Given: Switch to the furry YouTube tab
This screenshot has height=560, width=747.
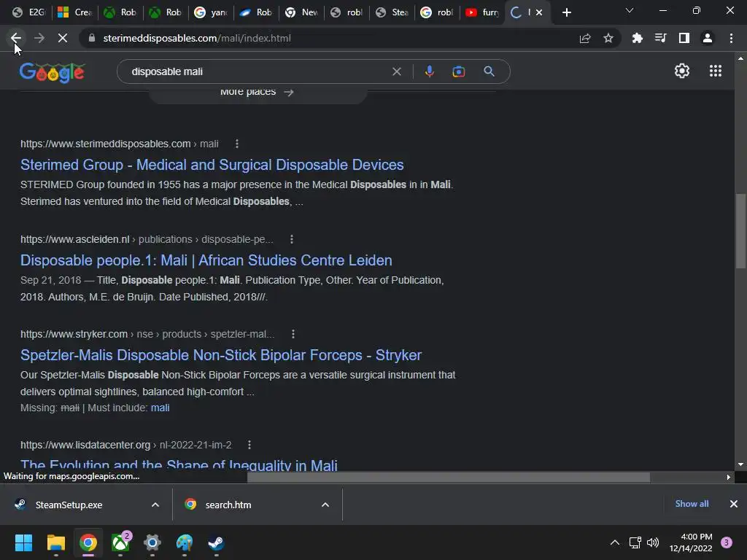Looking at the screenshot, I should [483, 12].
